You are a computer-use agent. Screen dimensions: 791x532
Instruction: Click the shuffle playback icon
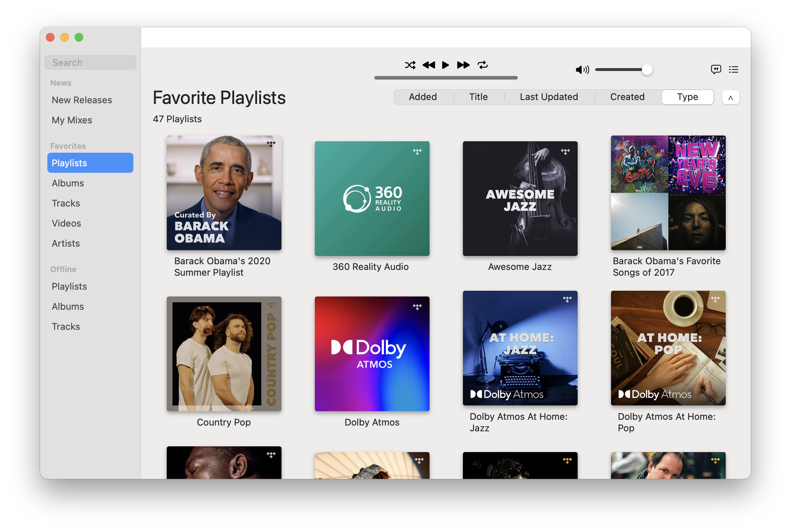pyautogui.click(x=410, y=65)
